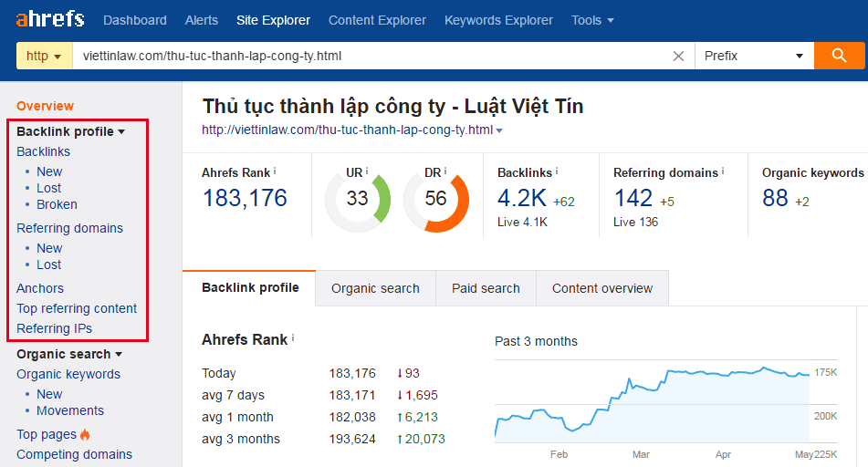Open Top referring content link
The width and height of the screenshot is (868, 467).
77,308
